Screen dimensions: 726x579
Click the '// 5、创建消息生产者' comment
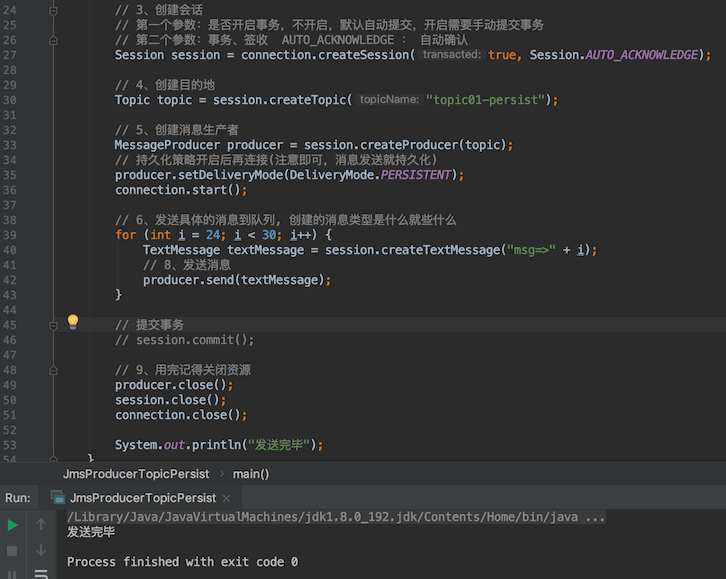(177, 130)
